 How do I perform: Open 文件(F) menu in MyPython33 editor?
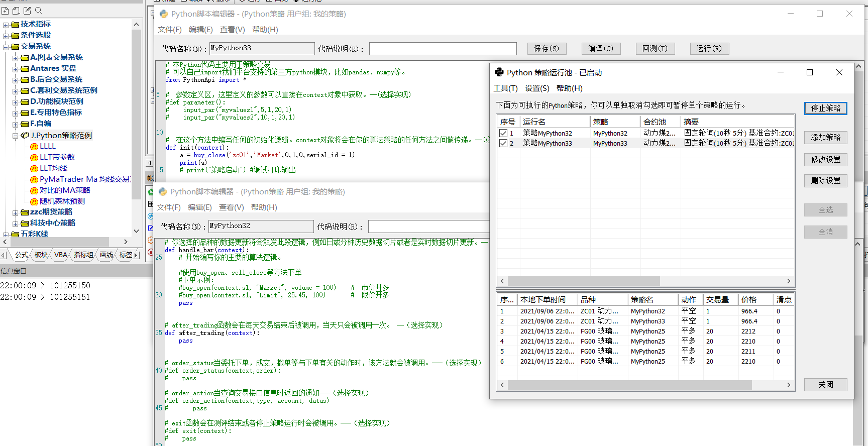[169, 30]
